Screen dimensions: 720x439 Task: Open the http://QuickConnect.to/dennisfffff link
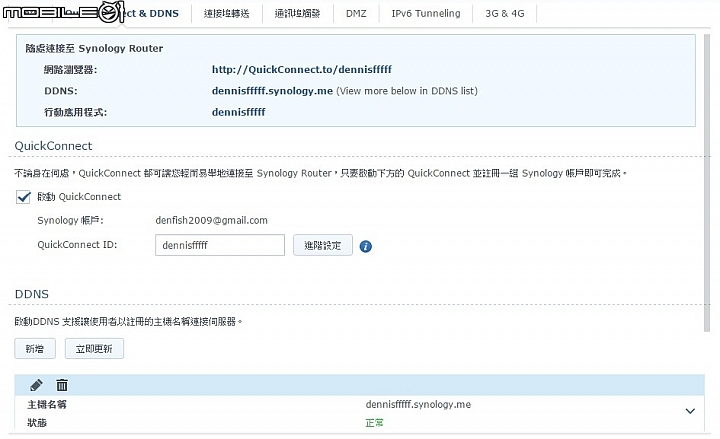[302, 69]
